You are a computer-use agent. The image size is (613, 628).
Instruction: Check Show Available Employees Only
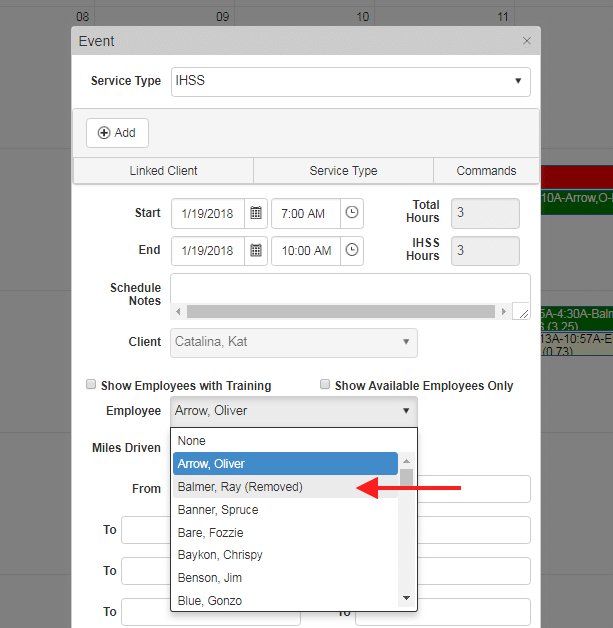click(325, 385)
